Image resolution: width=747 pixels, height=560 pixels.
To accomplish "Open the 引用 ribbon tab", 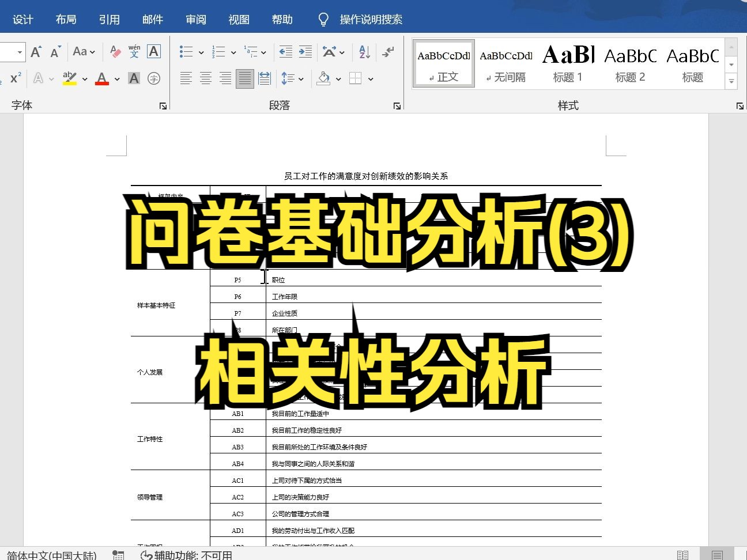I will pos(110,20).
